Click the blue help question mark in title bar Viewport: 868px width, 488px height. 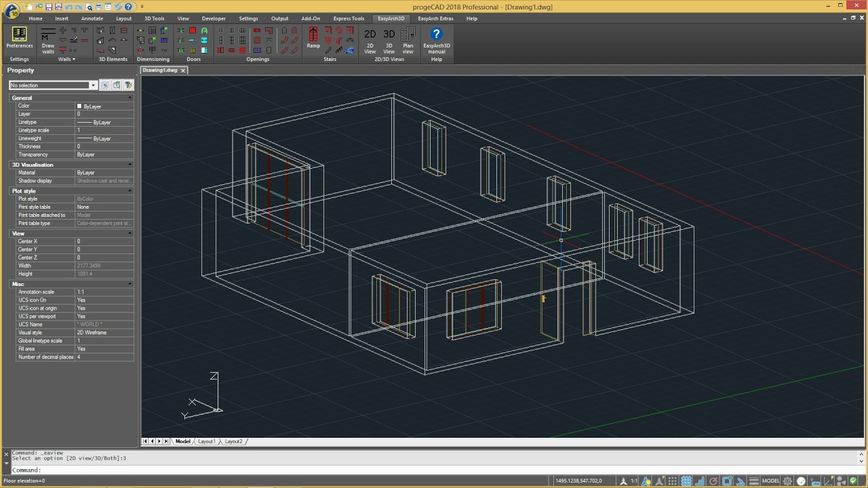(128, 7)
